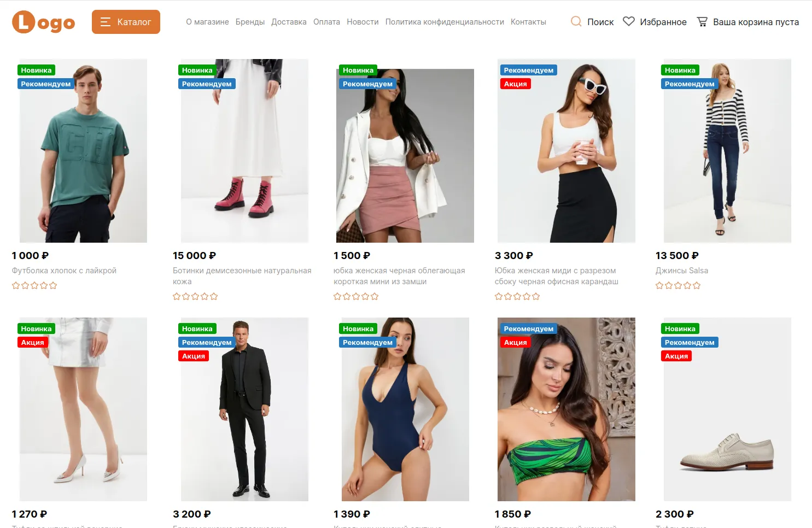The width and height of the screenshot is (812, 528).
Task: Click the hamburger icon in Каталог button
Action: pos(106,22)
